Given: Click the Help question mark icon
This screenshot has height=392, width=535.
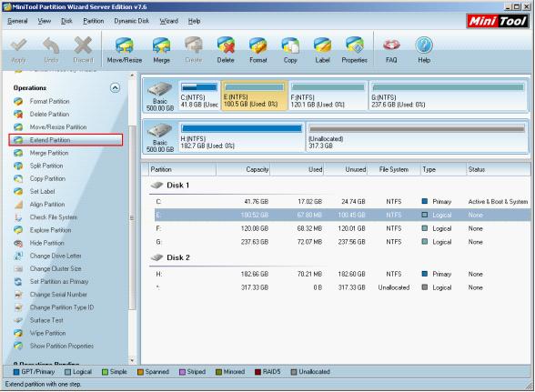Looking at the screenshot, I should click(424, 45).
